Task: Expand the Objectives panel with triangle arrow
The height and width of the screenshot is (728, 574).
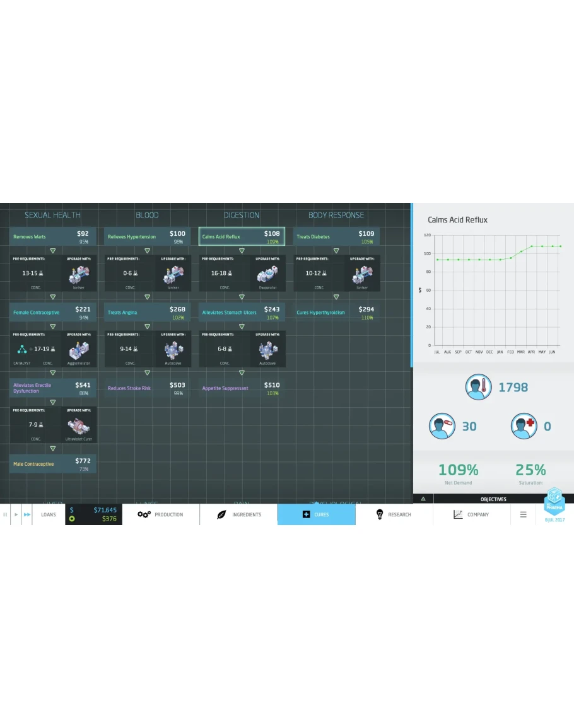Action: [x=423, y=499]
